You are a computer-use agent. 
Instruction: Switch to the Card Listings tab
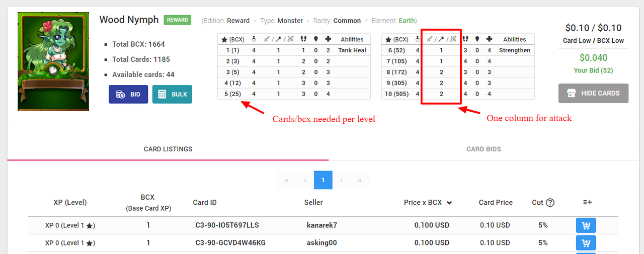(168, 149)
